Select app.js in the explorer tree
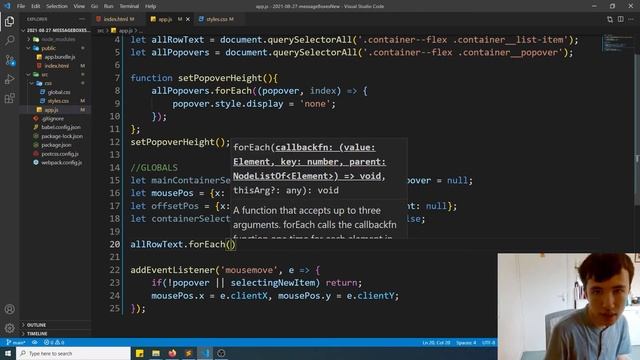This screenshot has width=640, height=360. pyautogui.click(x=51, y=110)
